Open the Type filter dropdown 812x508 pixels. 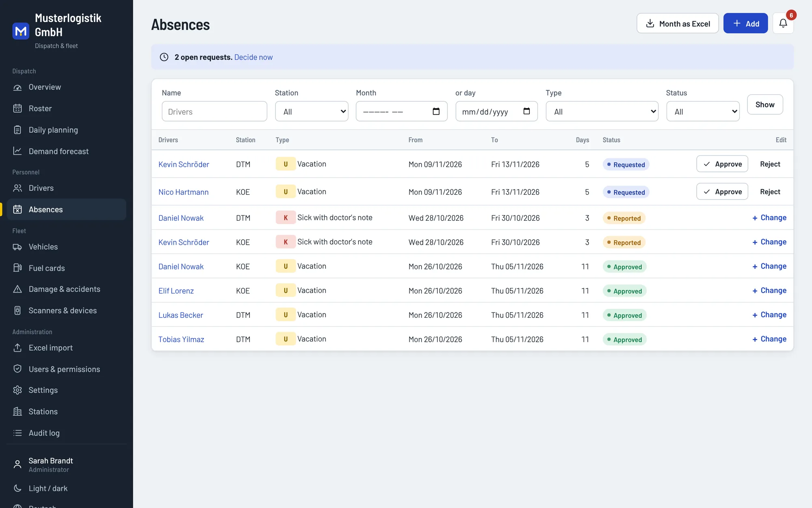pos(602,111)
